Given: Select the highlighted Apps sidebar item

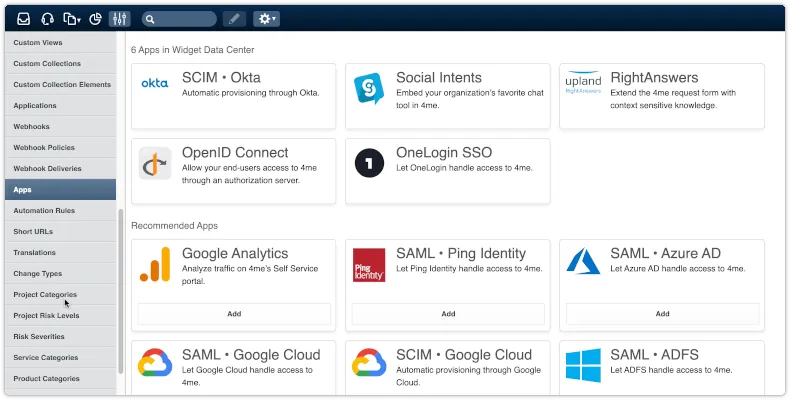Looking at the screenshot, I should pyautogui.click(x=60, y=189).
